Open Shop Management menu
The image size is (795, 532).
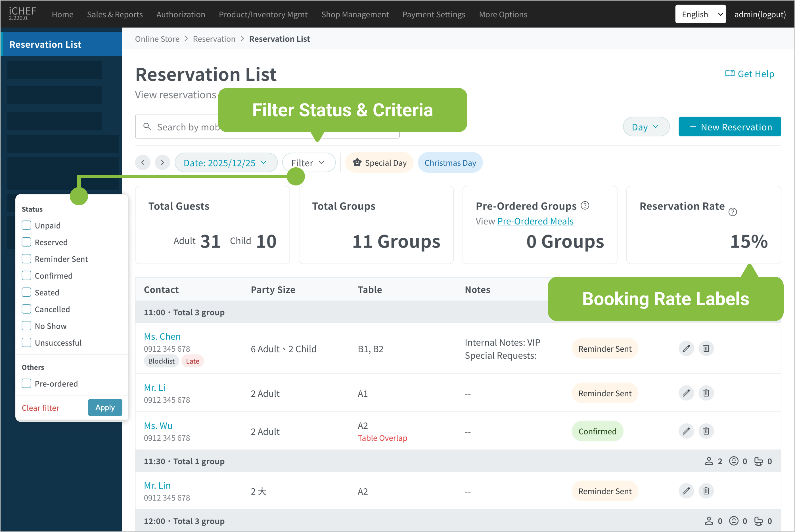(355, 14)
